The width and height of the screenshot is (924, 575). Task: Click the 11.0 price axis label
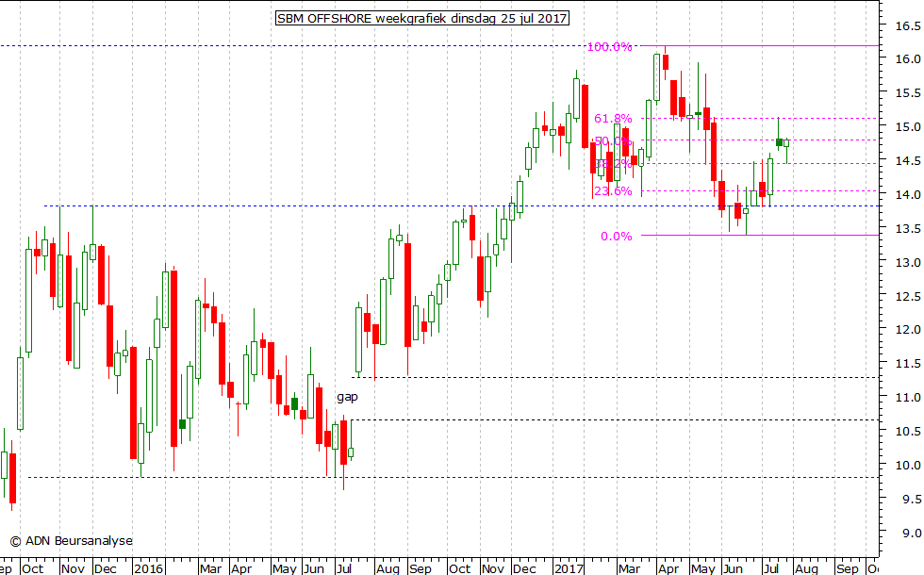point(907,398)
